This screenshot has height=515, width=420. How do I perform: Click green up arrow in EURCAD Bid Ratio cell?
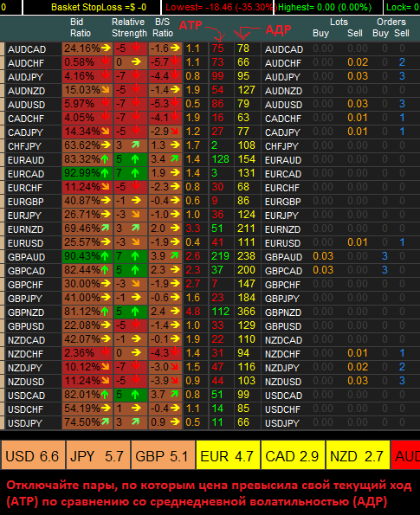click(x=105, y=173)
